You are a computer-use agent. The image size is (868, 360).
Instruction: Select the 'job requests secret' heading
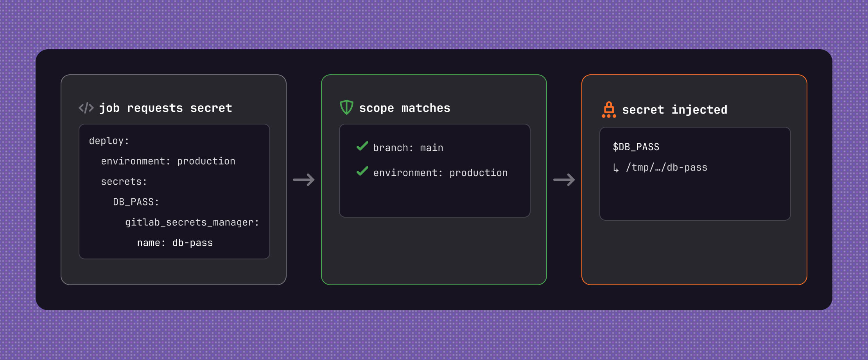pyautogui.click(x=165, y=108)
